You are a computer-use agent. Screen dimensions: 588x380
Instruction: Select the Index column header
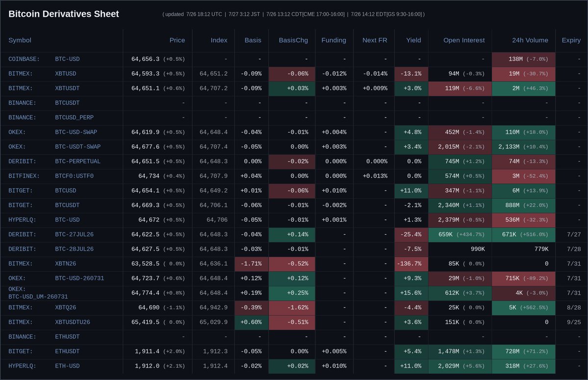click(219, 40)
